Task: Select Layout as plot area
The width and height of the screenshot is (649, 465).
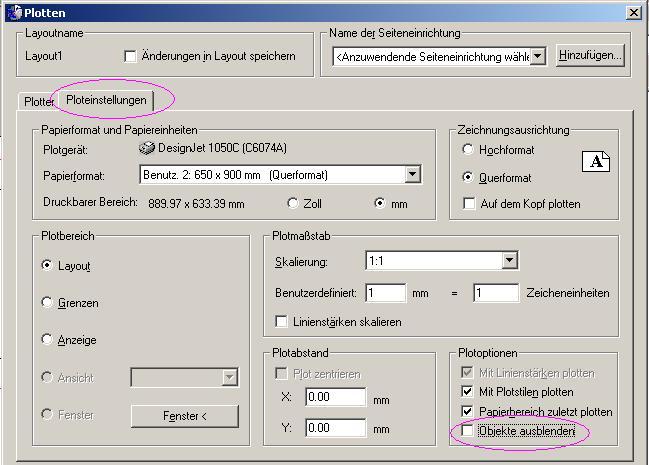Action: [x=47, y=265]
